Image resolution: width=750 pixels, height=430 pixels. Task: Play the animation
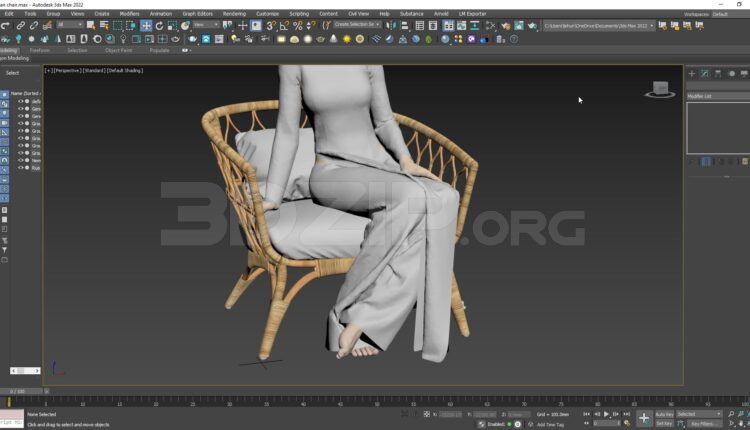point(606,414)
